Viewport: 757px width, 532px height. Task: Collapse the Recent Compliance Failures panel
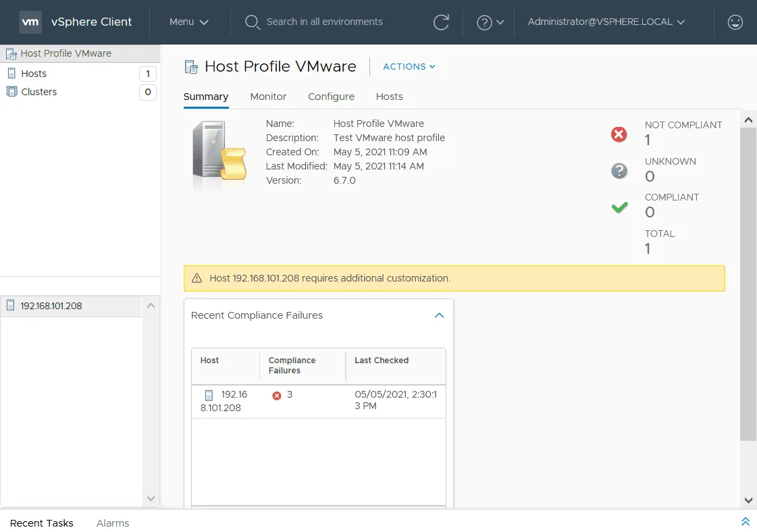(439, 315)
